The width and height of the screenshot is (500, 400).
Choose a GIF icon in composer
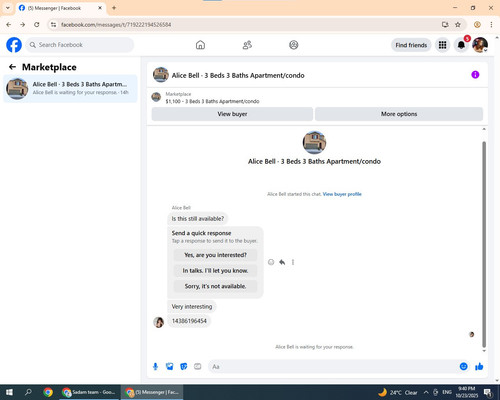click(198, 367)
